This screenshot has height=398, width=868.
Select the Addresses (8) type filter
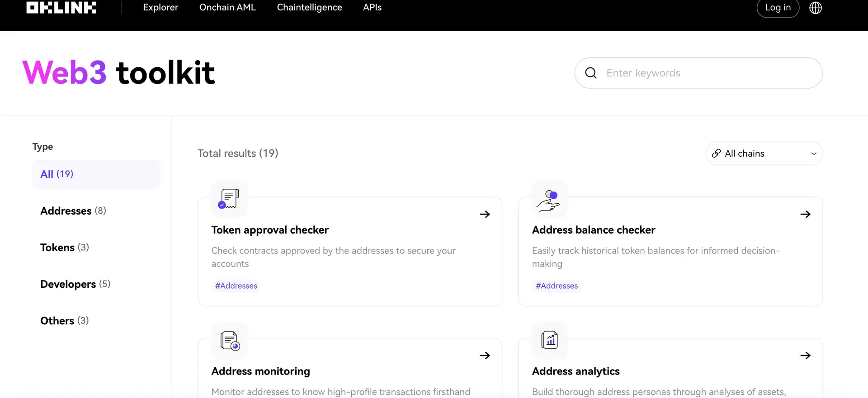pos(73,211)
